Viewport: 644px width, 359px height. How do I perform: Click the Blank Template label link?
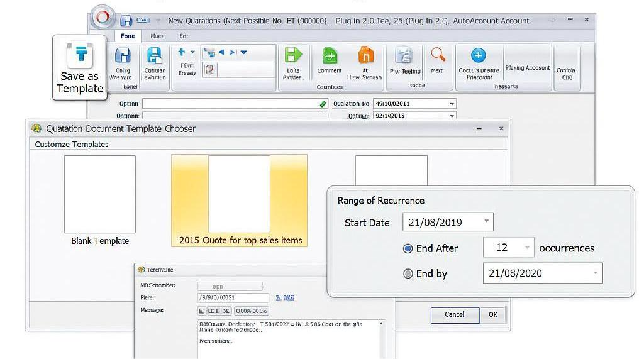[x=100, y=241]
